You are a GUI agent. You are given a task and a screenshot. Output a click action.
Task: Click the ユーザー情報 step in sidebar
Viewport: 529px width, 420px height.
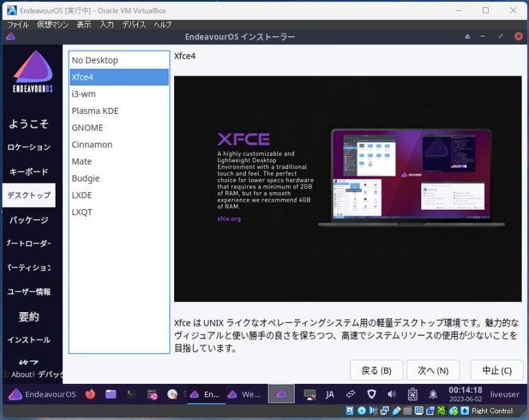point(29,291)
